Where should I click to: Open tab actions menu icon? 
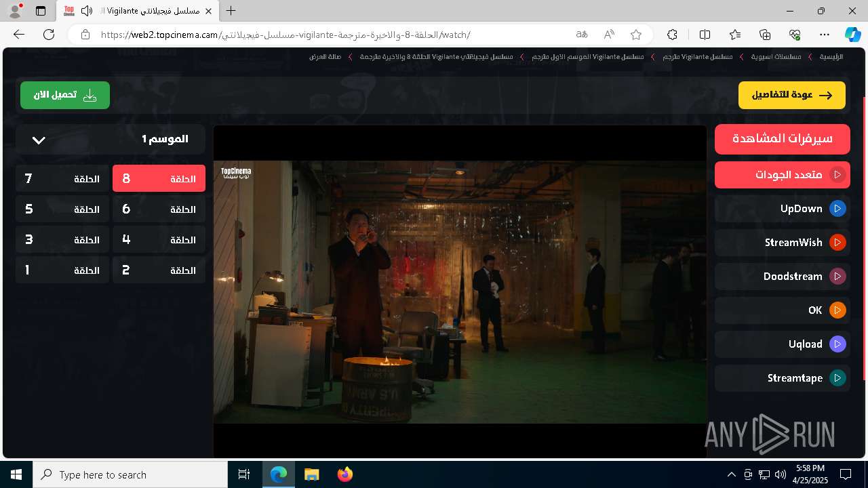[x=41, y=11]
